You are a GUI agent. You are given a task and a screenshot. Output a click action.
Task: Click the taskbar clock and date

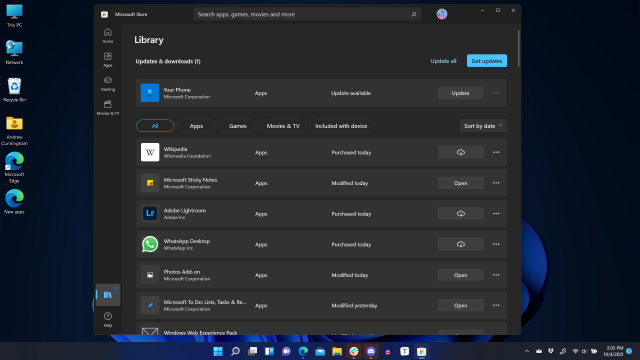click(x=613, y=351)
